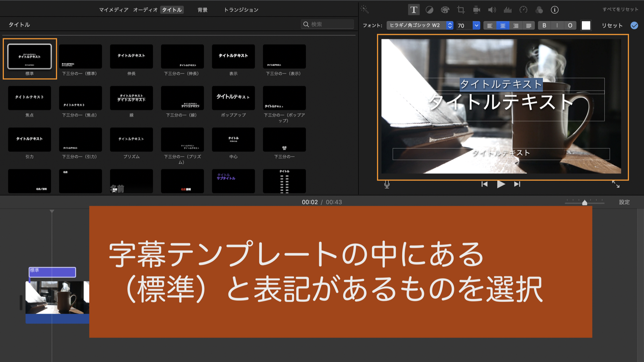Select the audio speaker icon
The image size is (644, 362).
(491, 10)
